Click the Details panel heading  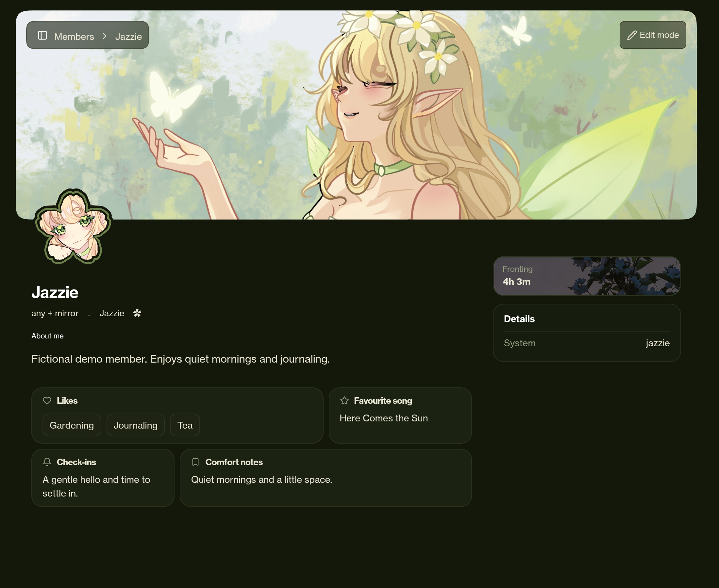pos(519,319)
